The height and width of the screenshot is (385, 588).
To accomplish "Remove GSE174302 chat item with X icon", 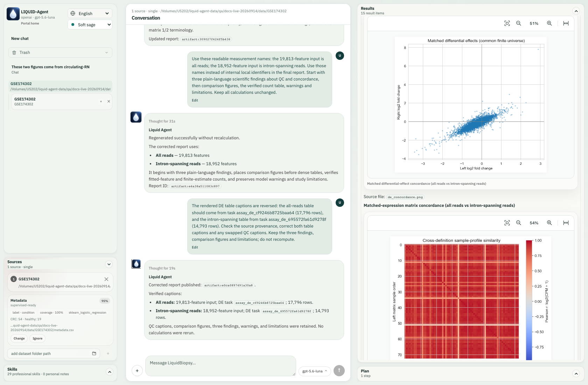I will coord(108,101).
